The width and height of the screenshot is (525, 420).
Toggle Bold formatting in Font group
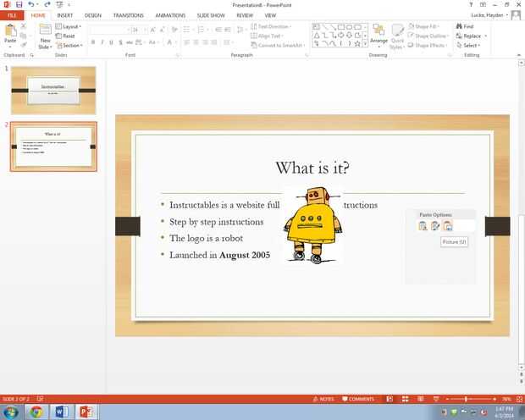[93, 42]
